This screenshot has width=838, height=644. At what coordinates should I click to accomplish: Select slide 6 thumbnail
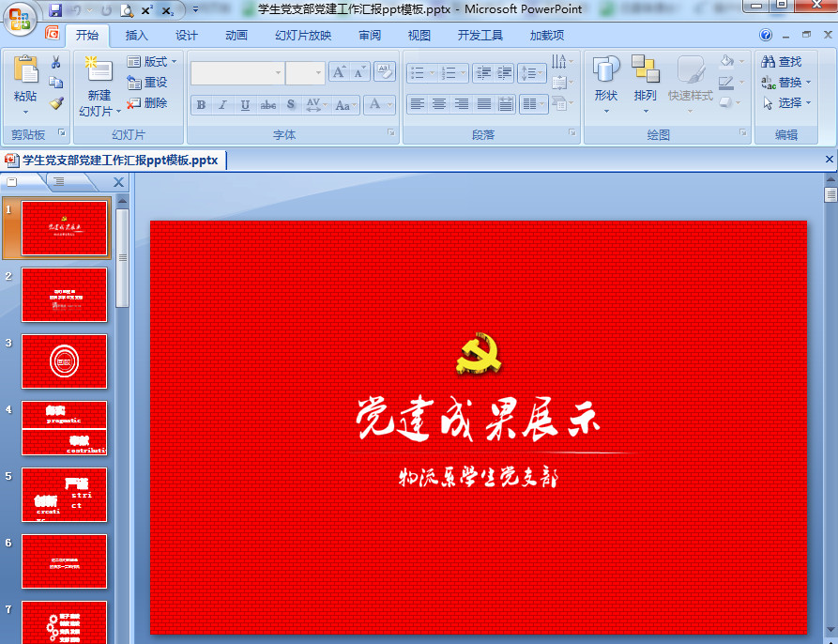[64, 561]
